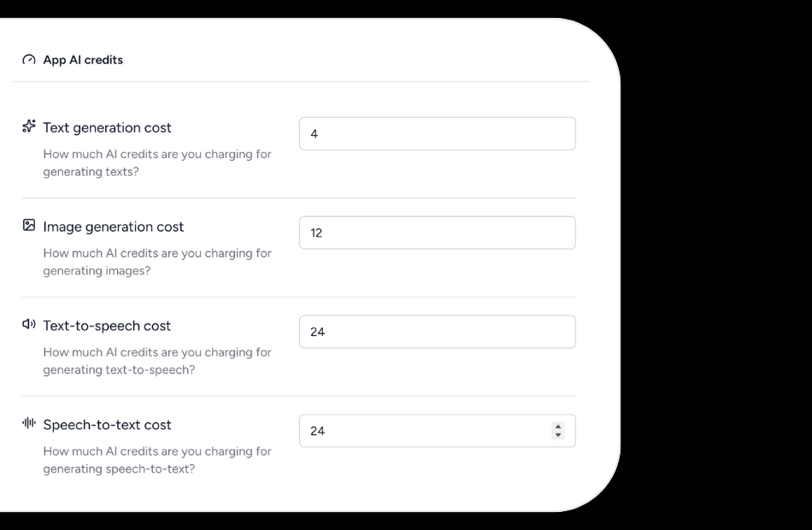
Task: Select the Image generation cost heading
Action: [114, 227]
